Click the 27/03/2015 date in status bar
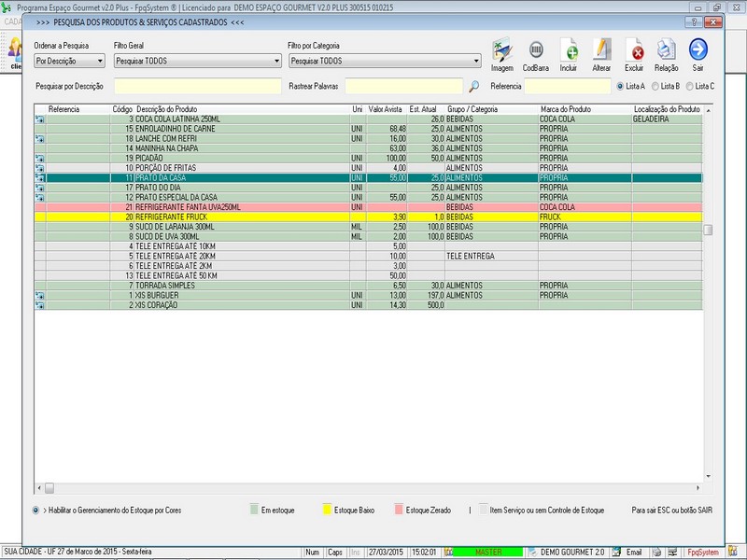This screenshot has width=747, height=560. click(x=386, y=553)
